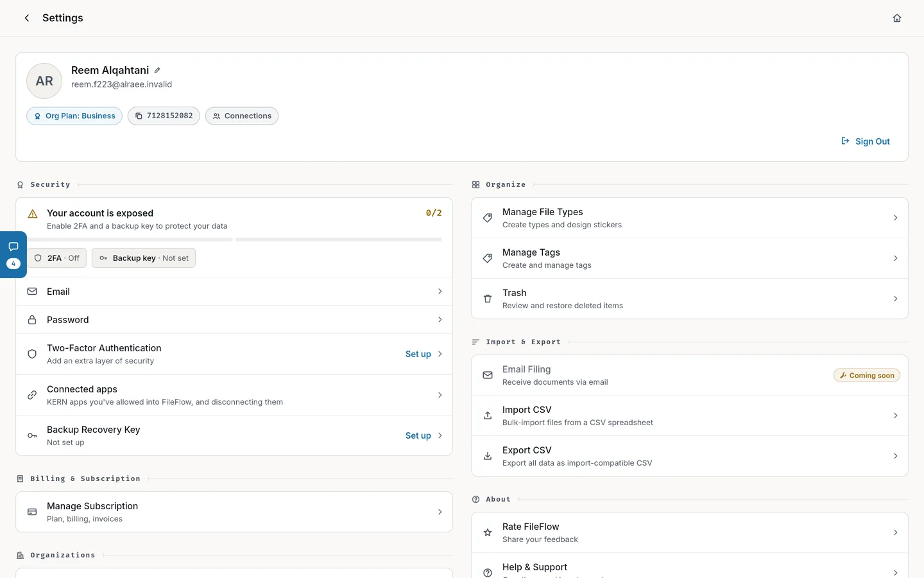
Task: Expand the Email row chevron
Action: pyautogui.click(x=440, y=292)
